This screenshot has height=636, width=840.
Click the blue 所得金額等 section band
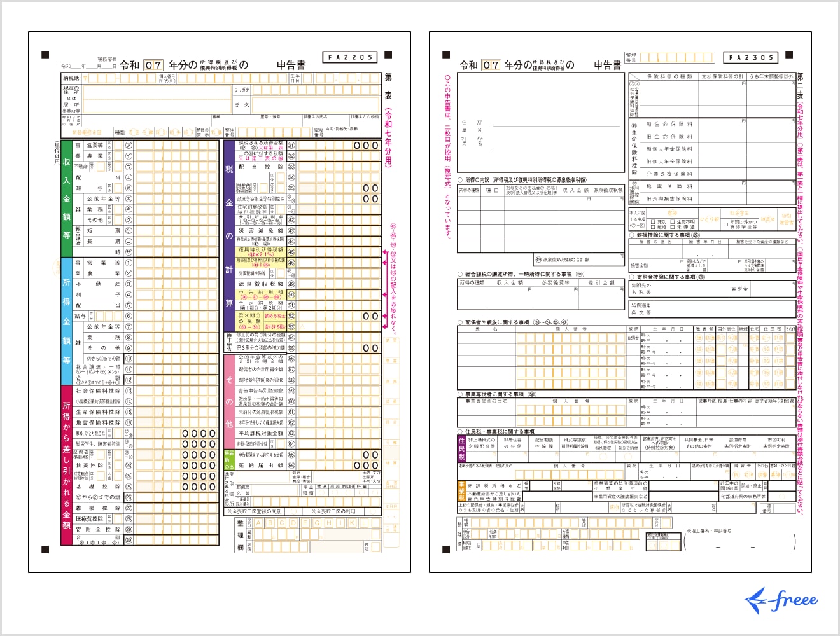point(66,321)
